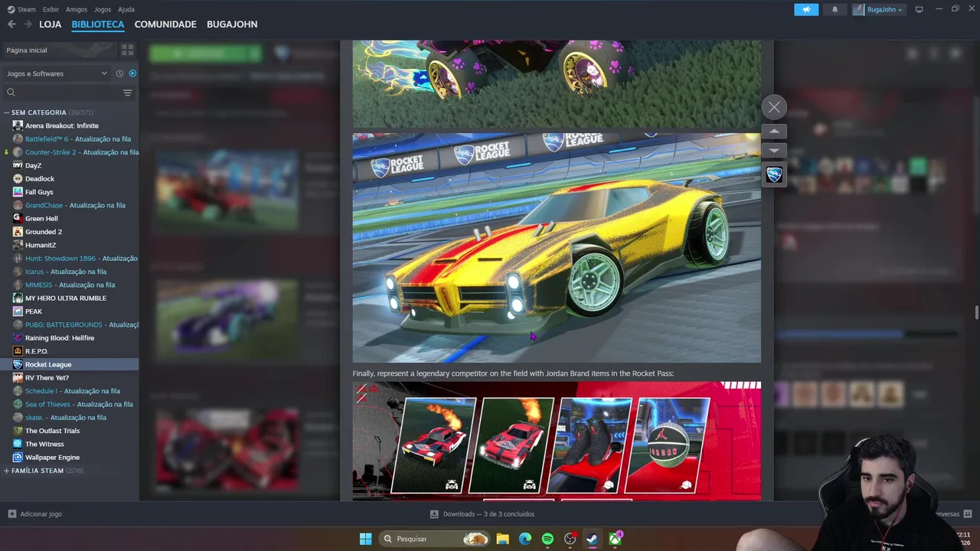980x551 pixels.
Task: Click Rocket League badge beside news overlay
Action: (774, 174)
